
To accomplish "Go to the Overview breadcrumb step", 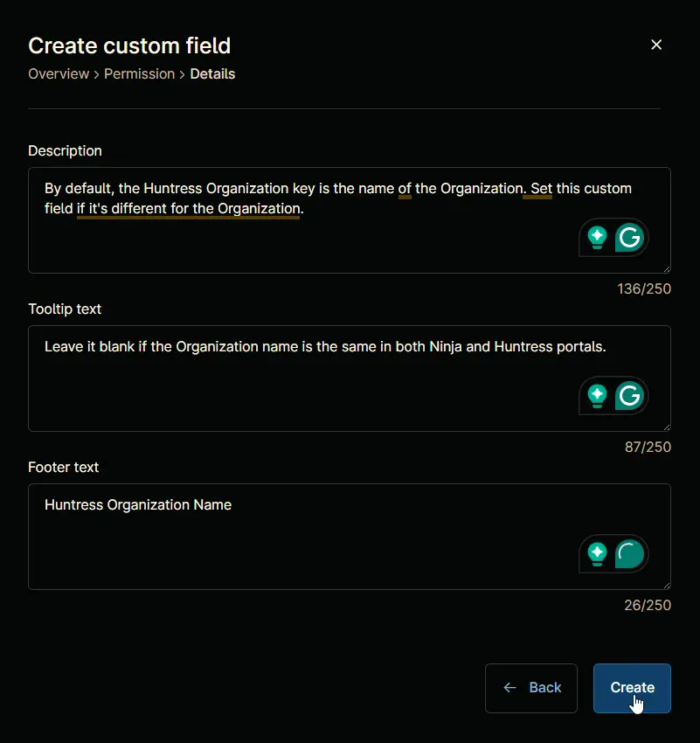I will (x=59, y=74).
